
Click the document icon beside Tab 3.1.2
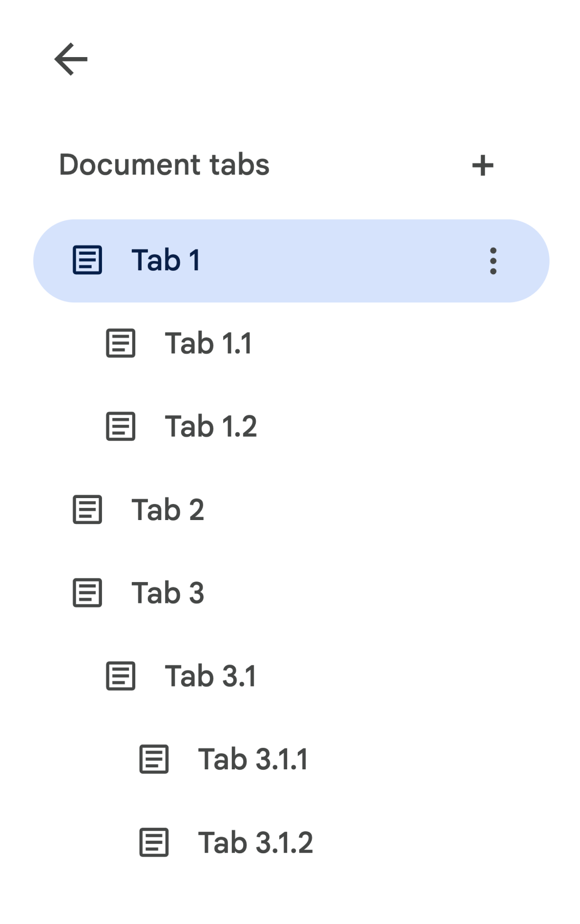[x=153, y=842]
